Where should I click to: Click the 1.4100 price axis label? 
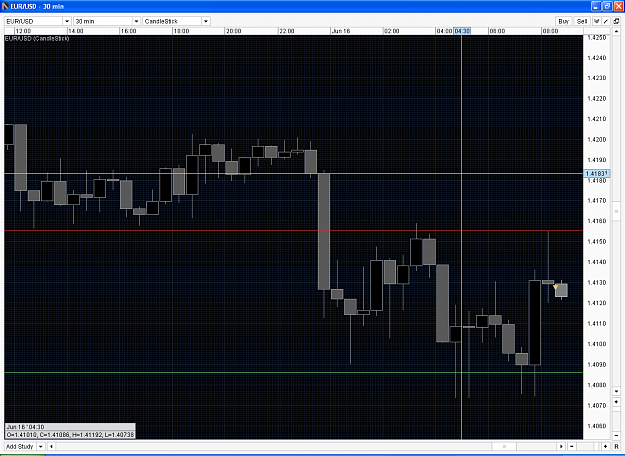point(597,344)
